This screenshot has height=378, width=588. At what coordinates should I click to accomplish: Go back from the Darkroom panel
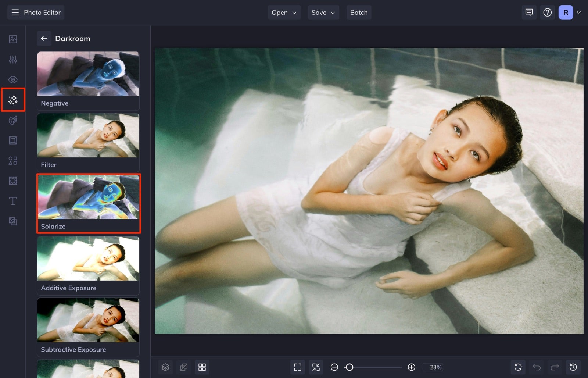[44, 38]
